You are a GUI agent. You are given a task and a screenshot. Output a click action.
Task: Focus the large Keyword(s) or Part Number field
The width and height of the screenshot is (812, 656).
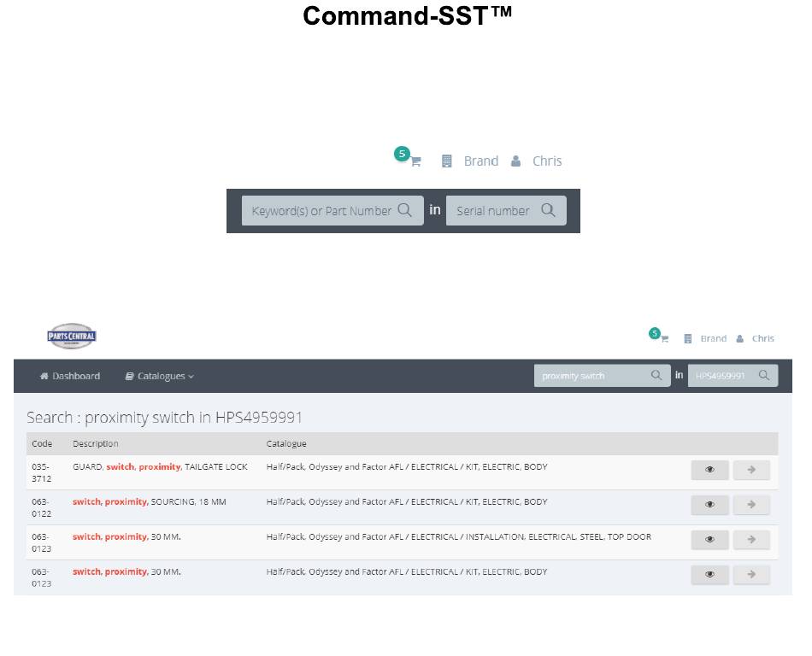point(332,211)
